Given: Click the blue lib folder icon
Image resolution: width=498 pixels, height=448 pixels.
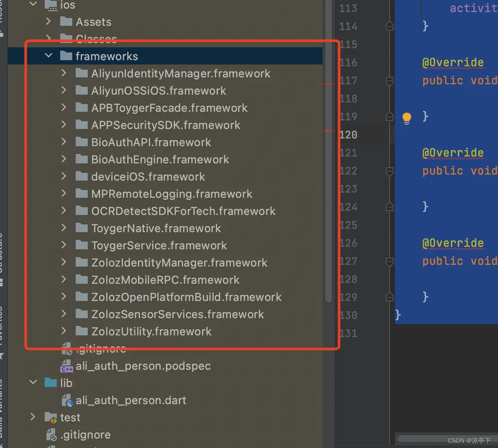Looking at the screenshot, I should tap(51, 382).
